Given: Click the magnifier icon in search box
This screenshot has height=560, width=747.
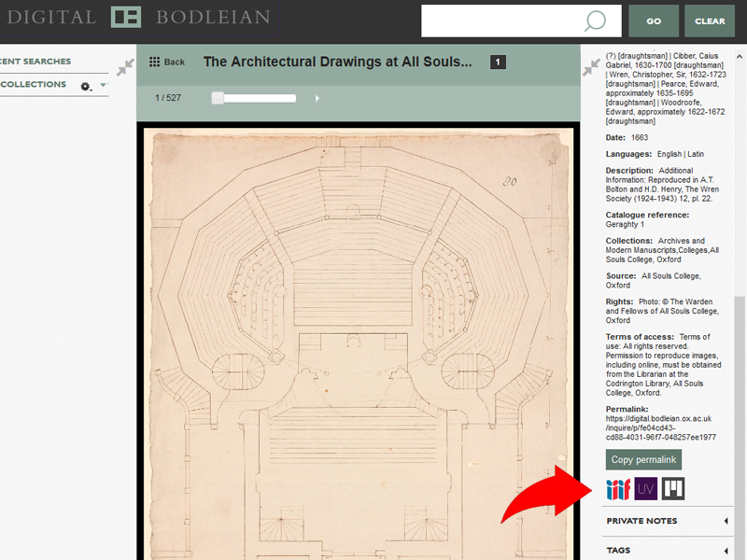Looking at the screenshot, I should tap(595, 21).
